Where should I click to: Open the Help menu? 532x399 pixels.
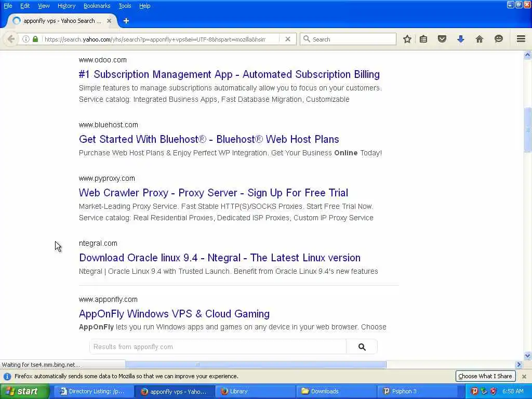(144, 6)
